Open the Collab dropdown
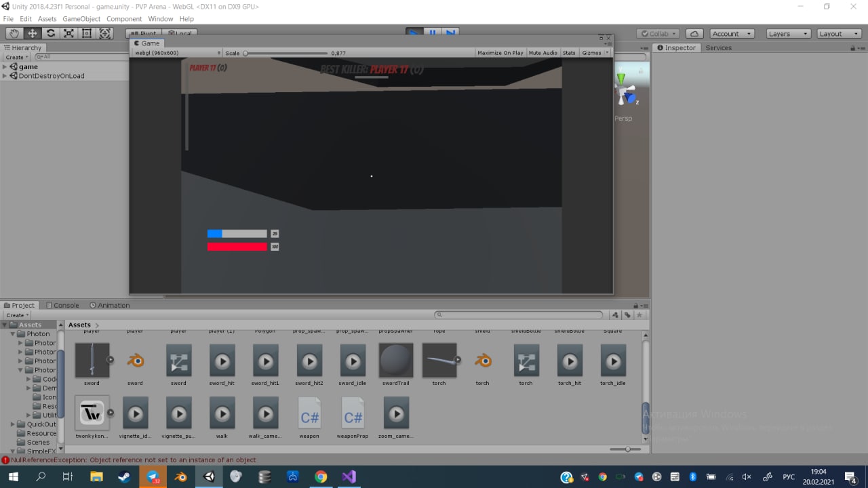This screenshot has height=488, width=868. tap(659, 33)
